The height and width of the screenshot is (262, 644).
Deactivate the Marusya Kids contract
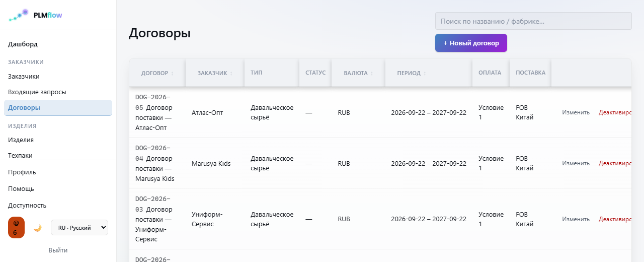(615, 163)
